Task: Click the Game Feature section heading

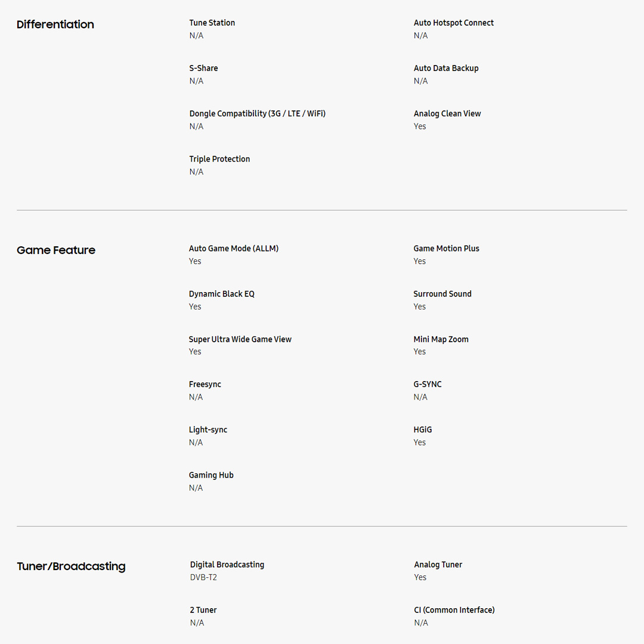Action: click(x=56, y=250)
